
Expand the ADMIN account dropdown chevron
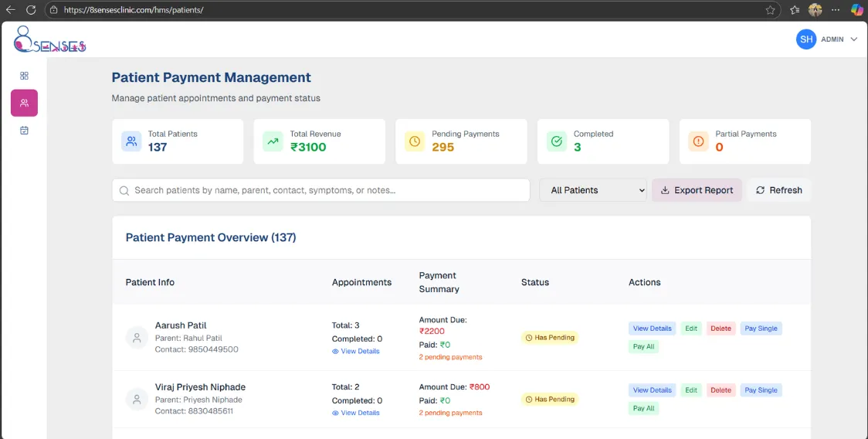(853, 39)
